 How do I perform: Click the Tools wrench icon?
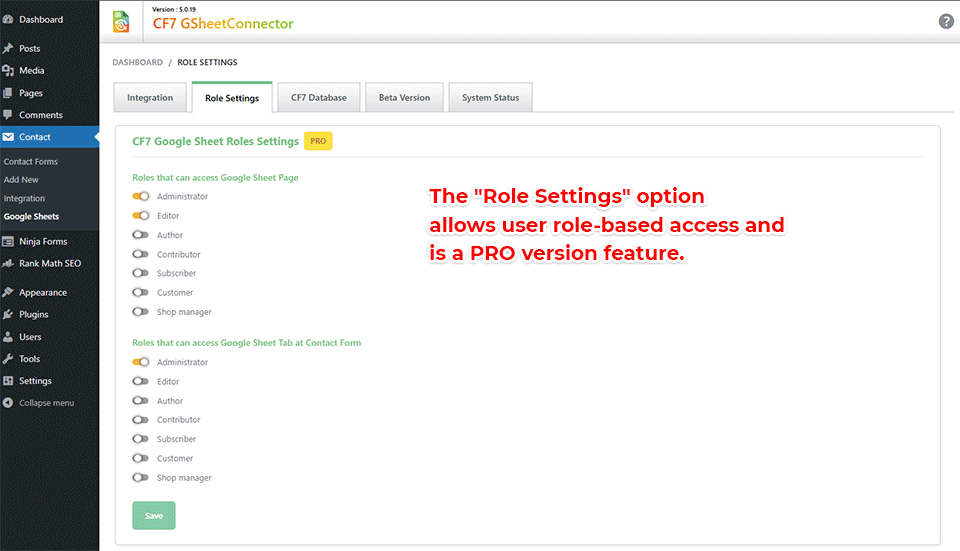(8, 359)
